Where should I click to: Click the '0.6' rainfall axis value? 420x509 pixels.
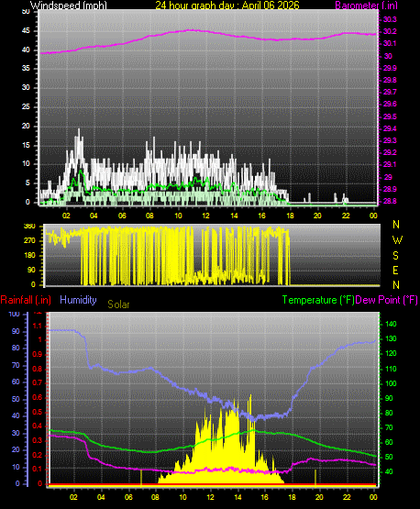pyautogui.click(x=38, y=398)
